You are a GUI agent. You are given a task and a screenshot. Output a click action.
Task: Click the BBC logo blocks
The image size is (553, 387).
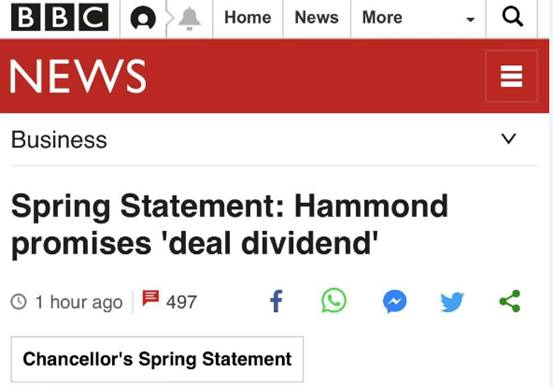60,17
